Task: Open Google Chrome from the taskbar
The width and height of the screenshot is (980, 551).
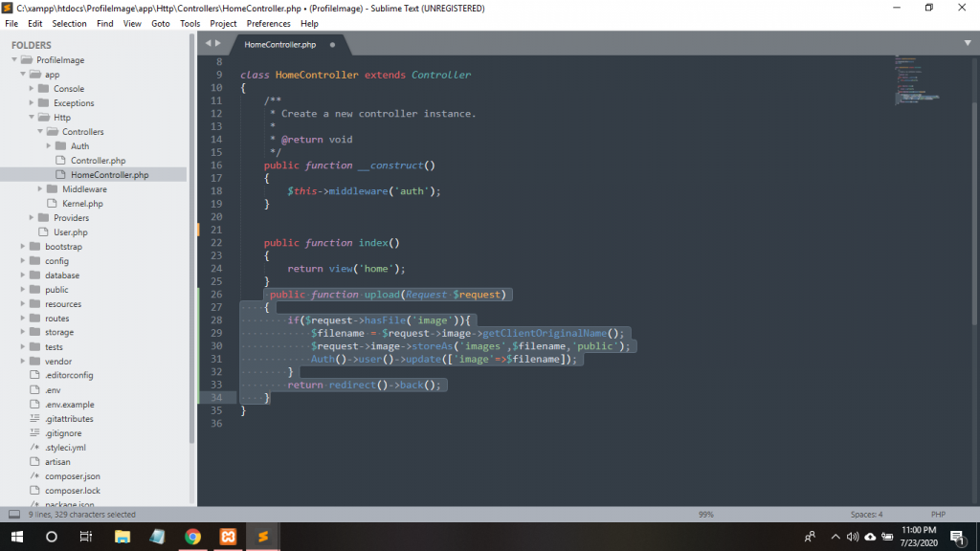Action: [x=192, y=537]
